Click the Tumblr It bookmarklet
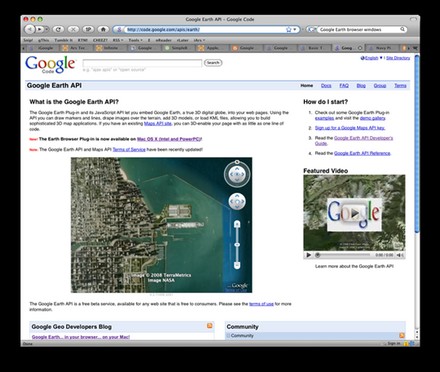440x372 pixels. [63, 40]
